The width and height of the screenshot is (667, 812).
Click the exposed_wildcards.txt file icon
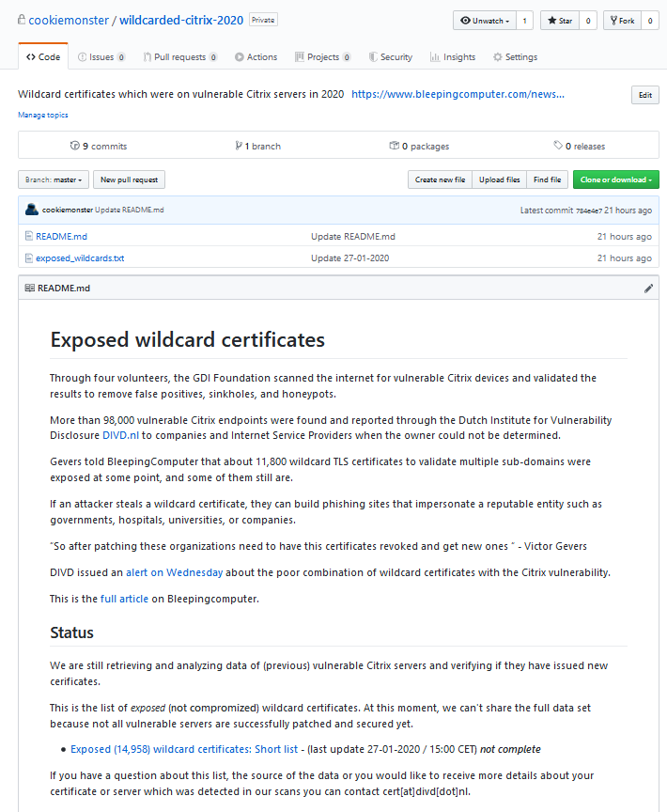click(x=29, y=258)
